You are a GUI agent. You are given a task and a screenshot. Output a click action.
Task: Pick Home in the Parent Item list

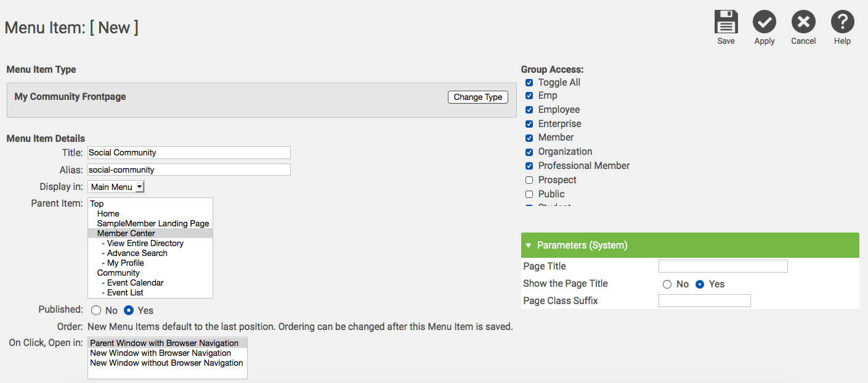pyautogui.click(x=108, y=213)
